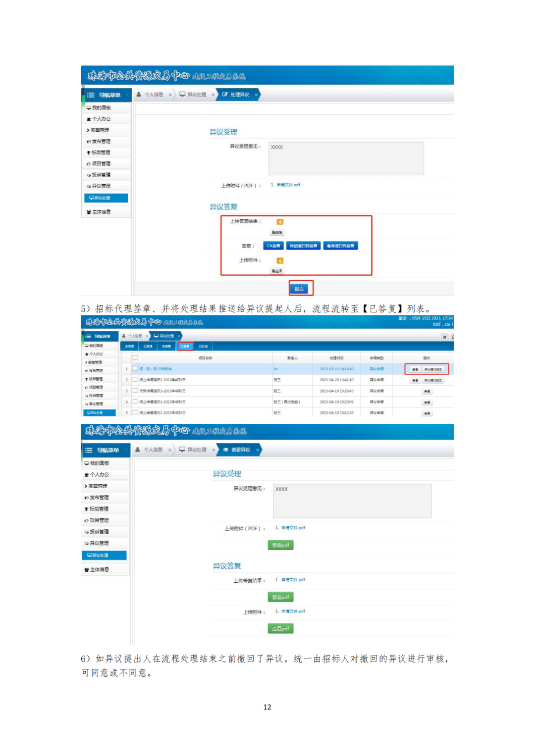Click 查看 button in row 1 (he)
The width and height of the screenshot is (535, 756).
pyautogui.click(x=415, y=369)
